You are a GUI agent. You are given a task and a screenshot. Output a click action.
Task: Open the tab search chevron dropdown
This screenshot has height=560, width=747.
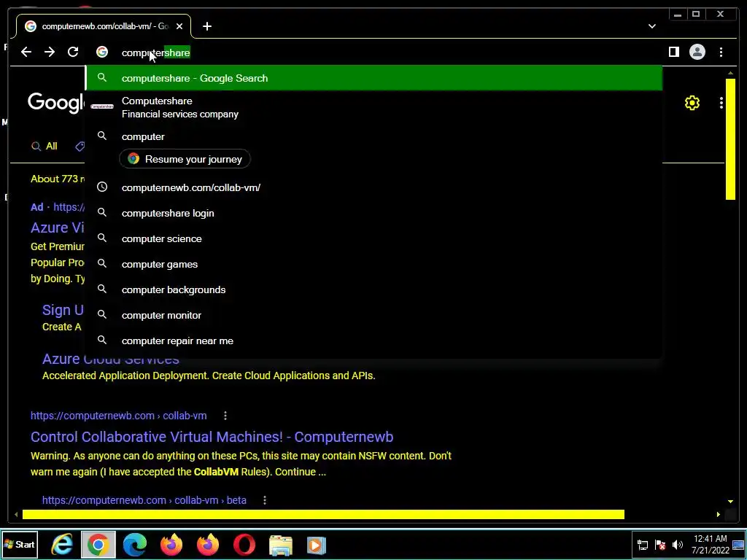(x=651, y=26)
